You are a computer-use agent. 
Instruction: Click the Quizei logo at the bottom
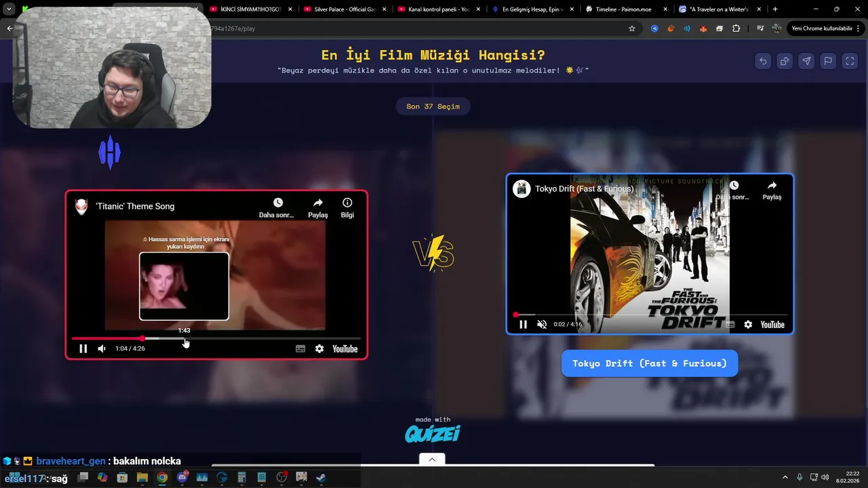433,434
